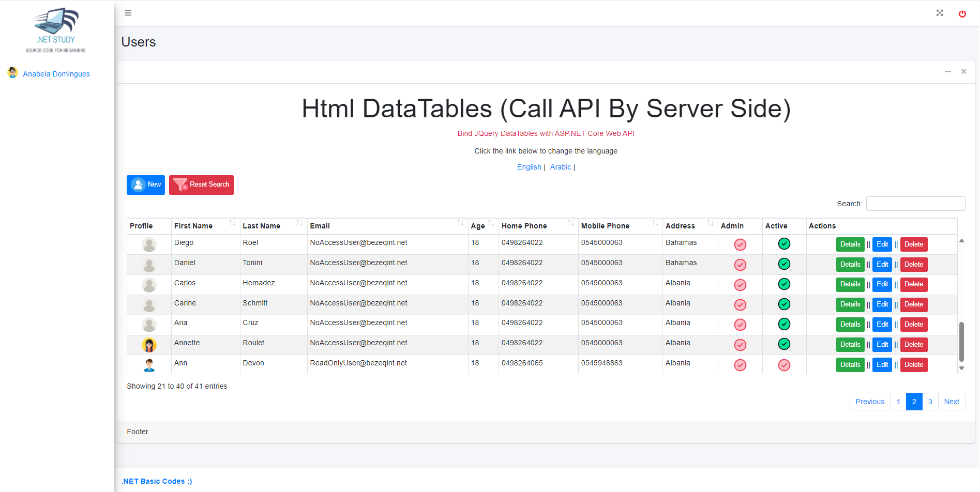Click the red power logout icon

[x=962, y=14]
